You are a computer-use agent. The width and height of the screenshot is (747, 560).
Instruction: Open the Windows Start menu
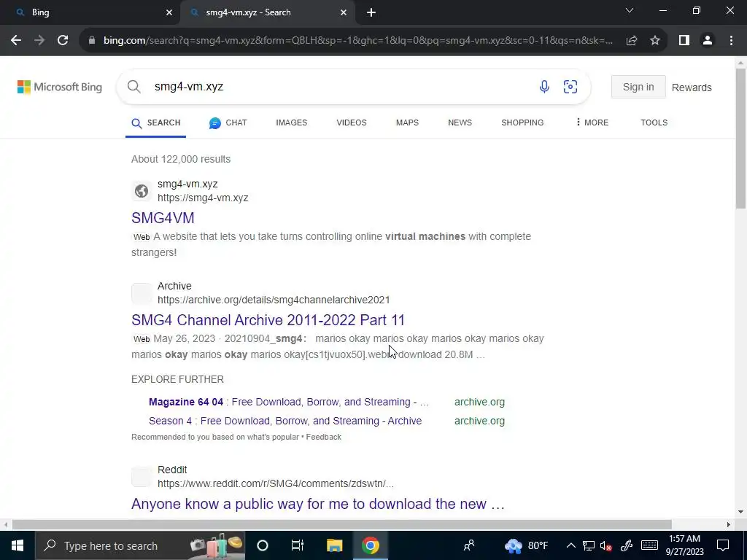click(x=18, y=545)
